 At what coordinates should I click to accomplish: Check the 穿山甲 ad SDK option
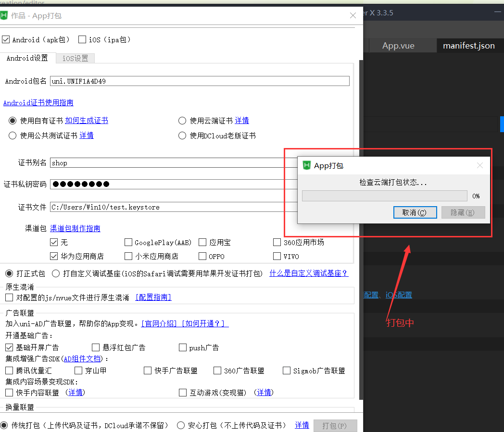78,370
